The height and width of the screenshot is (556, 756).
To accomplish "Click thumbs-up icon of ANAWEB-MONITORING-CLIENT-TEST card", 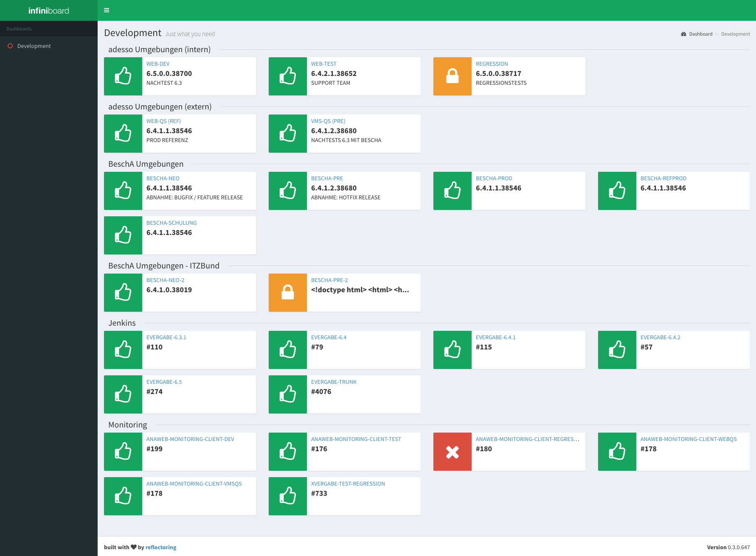I will (x=288, y=452).
